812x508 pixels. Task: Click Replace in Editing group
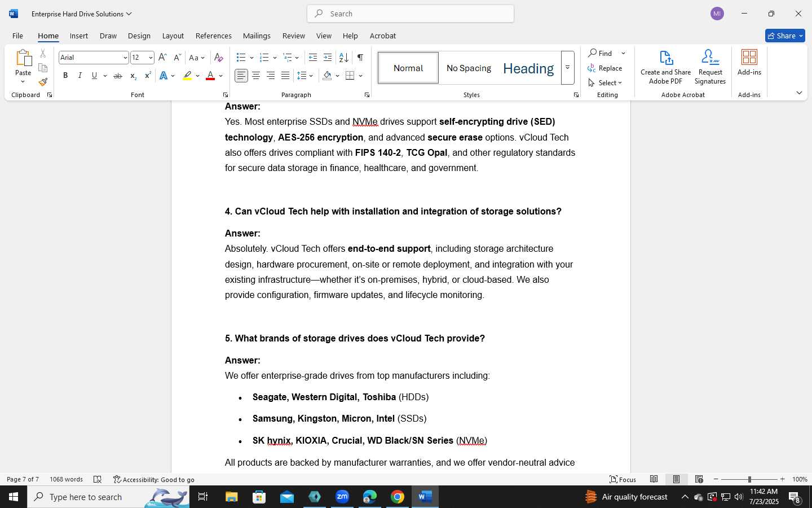pos(604,68)
